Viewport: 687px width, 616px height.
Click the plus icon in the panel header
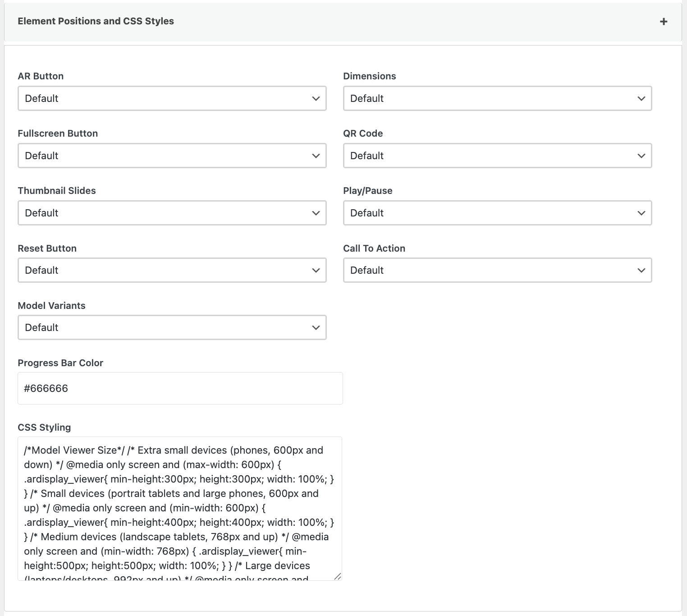pos(663,22)
